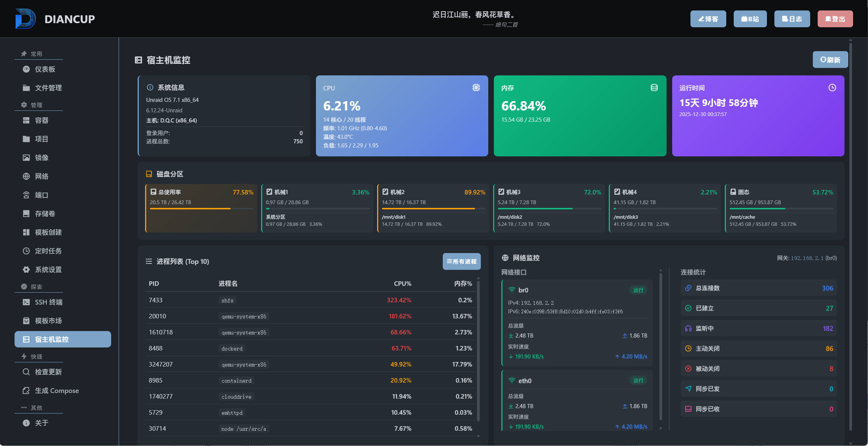Click the total connections link icon
Screen dimensions: 868x446
coord(688,288)
